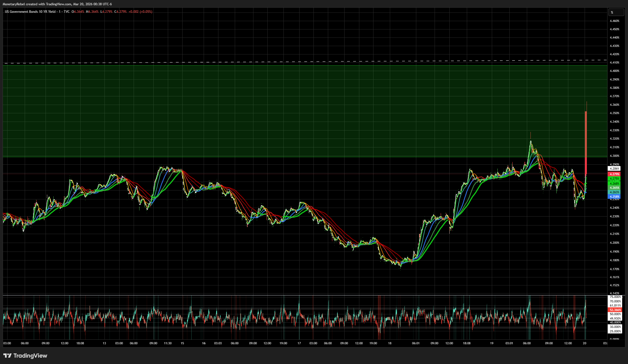This screenshot has width=628, height=364.
Task: Click the green 4.268% indicator label
Action: [x=614, y=184]
